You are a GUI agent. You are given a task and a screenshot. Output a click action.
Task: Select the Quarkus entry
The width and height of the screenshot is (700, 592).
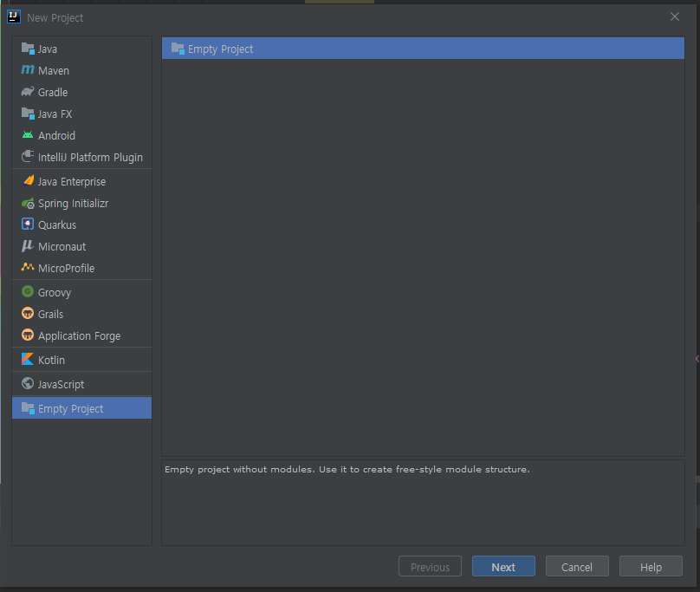tap(81, 224)
